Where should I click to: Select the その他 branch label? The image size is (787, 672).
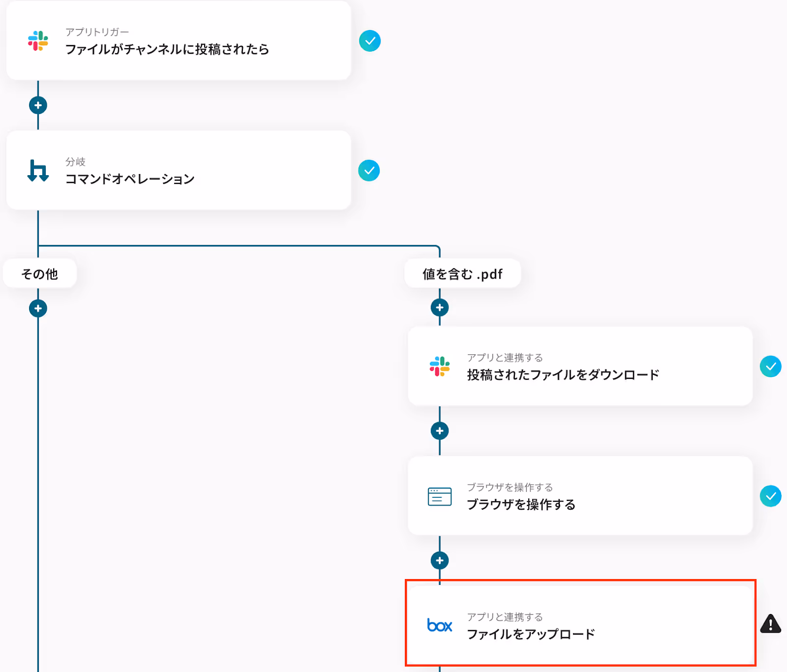40,274
